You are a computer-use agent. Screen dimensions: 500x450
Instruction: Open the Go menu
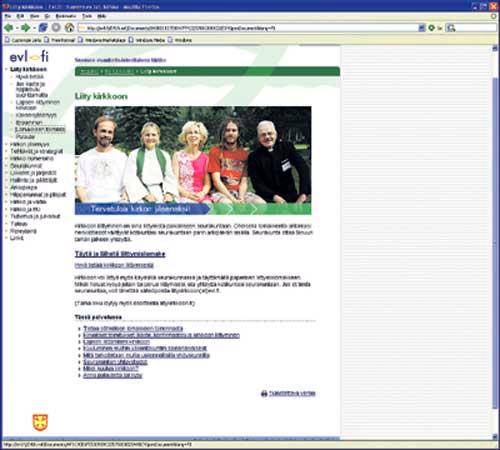[x=48, y=16]
